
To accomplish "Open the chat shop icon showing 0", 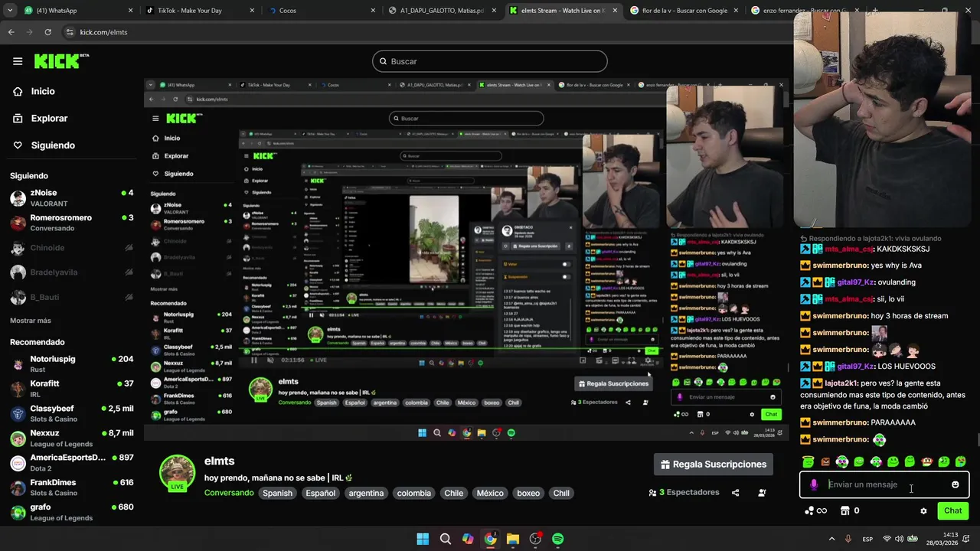I will coord(850,510).
